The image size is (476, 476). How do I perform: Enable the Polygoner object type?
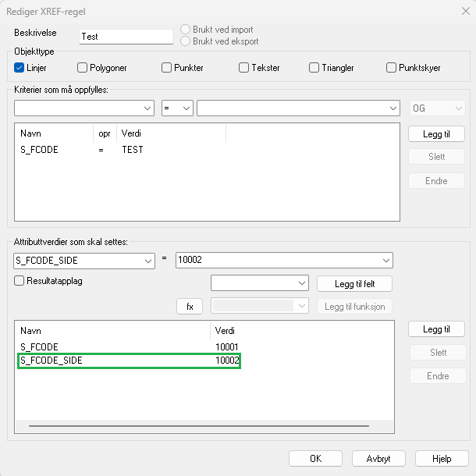point(83,68)
